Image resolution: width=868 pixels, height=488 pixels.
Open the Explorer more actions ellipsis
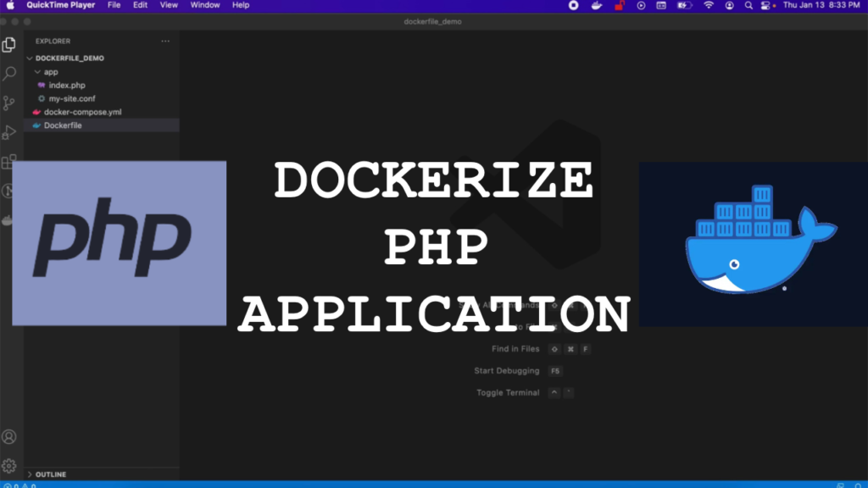[x=165, y=41]
